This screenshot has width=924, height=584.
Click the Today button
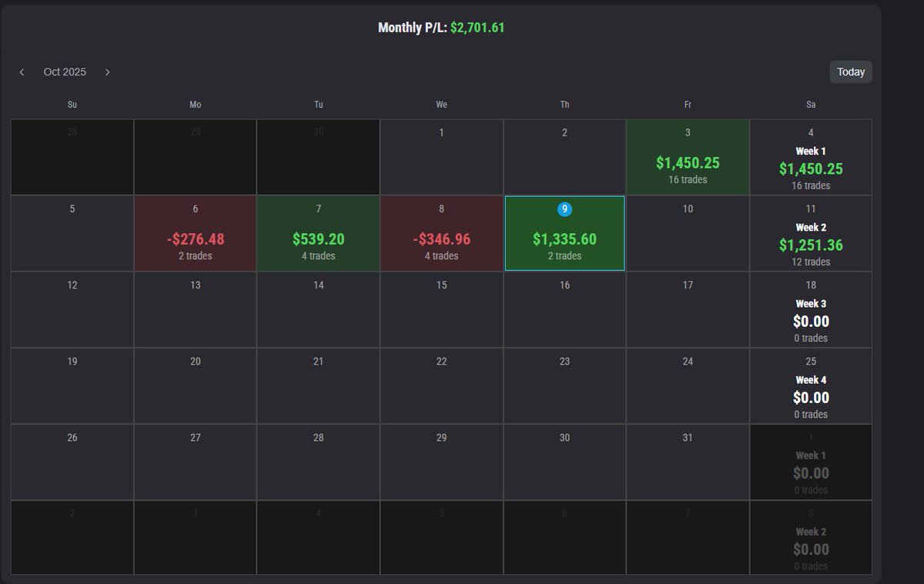(x=850, y=72)
